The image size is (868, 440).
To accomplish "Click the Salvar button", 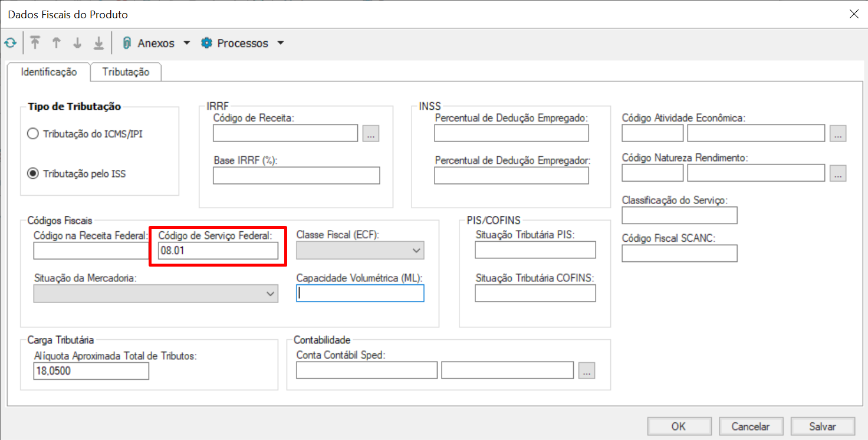I will (823, 426).
